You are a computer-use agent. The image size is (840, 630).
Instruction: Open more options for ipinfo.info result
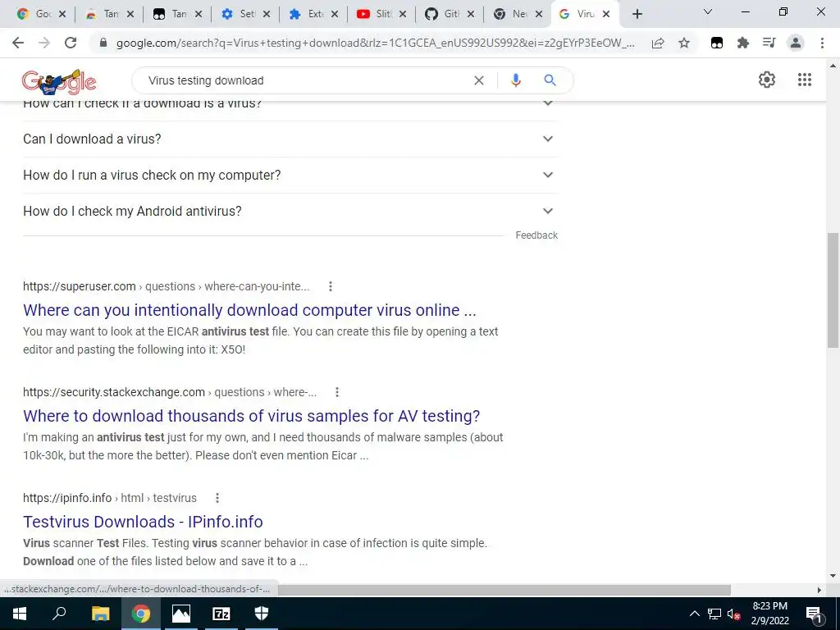point(217,498)
